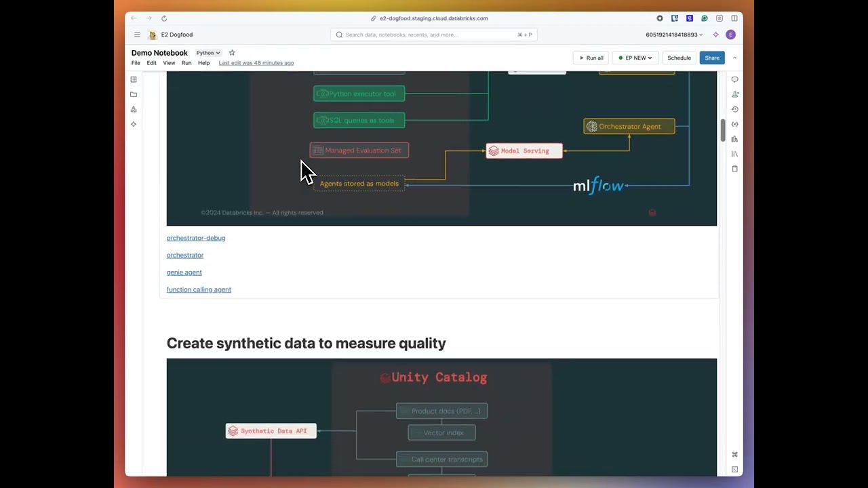This screenshot has height=488, width=868.
Task: Click the Call center transcripts box
Action: 442,460
